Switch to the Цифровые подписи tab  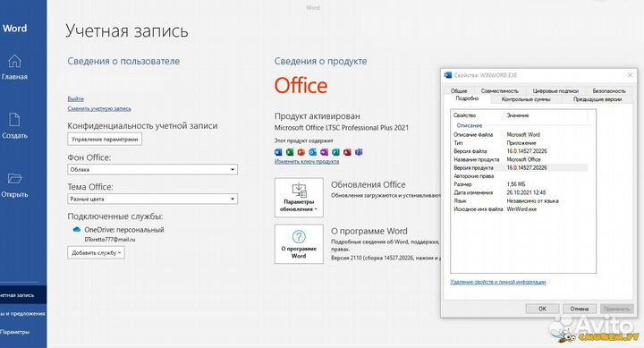pos(555,90)
